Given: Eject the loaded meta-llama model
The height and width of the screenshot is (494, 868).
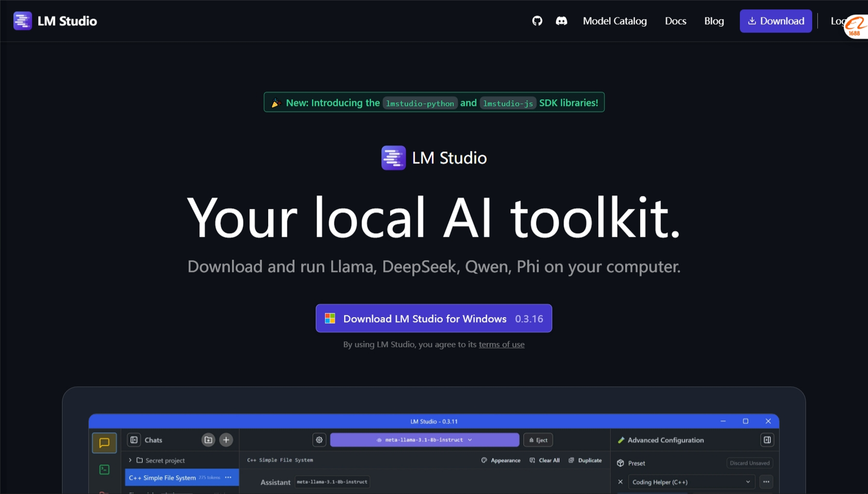Looking at the screenshot, I should 538,440.
